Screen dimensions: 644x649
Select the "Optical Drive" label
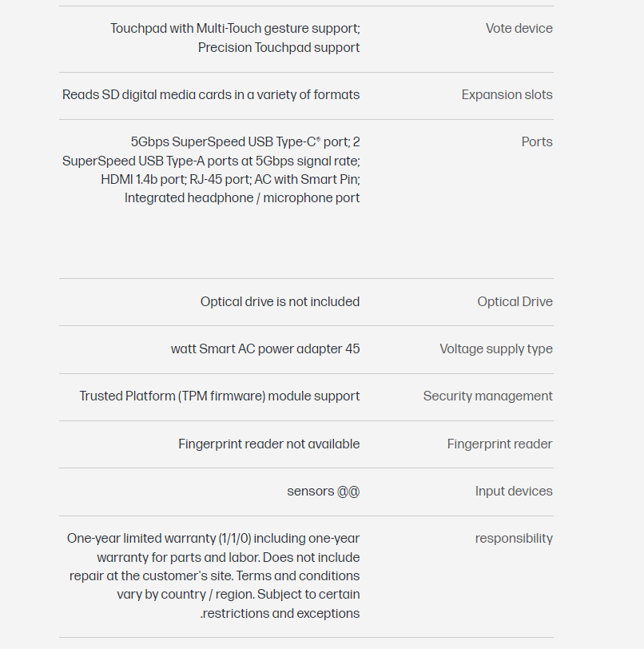click(x=515, y=302)
